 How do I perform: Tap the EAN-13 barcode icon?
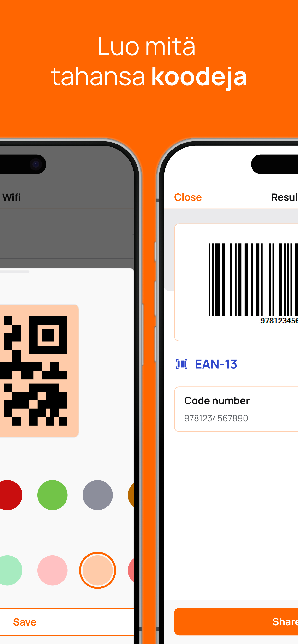182,364
